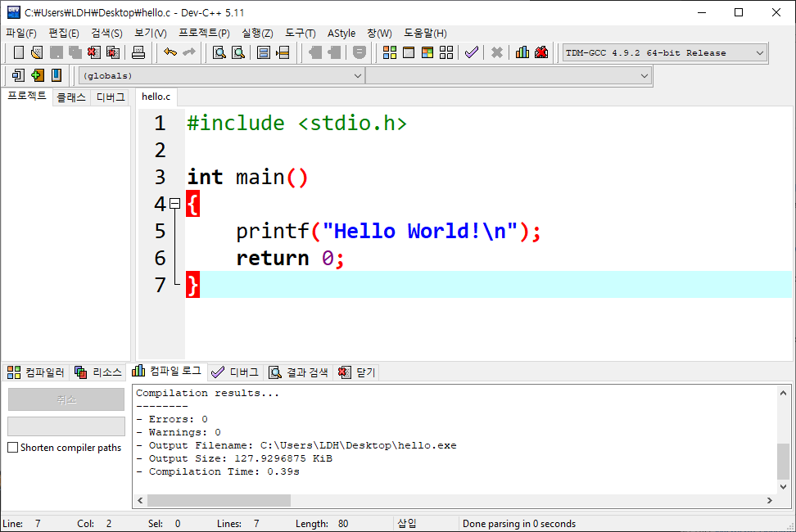Open the 도구(T) menu

tap(300, 33)
